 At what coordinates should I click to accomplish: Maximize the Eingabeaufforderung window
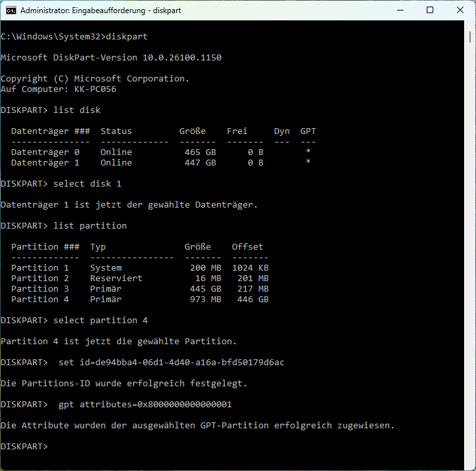pos(430,10)
